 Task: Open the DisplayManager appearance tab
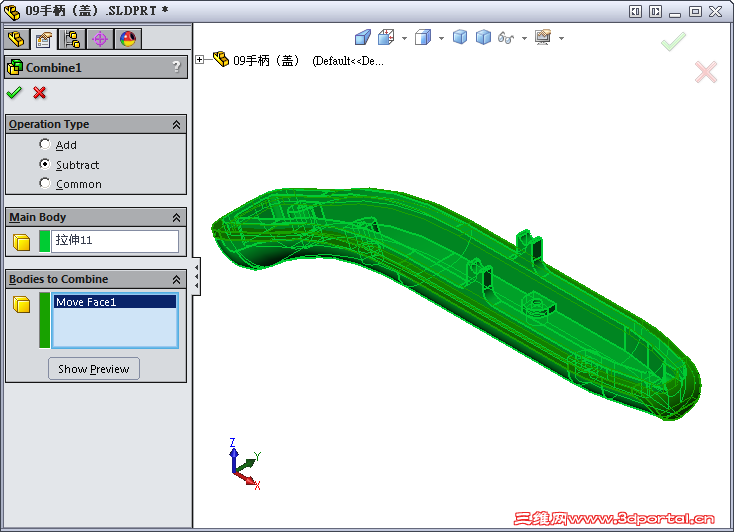127,39
